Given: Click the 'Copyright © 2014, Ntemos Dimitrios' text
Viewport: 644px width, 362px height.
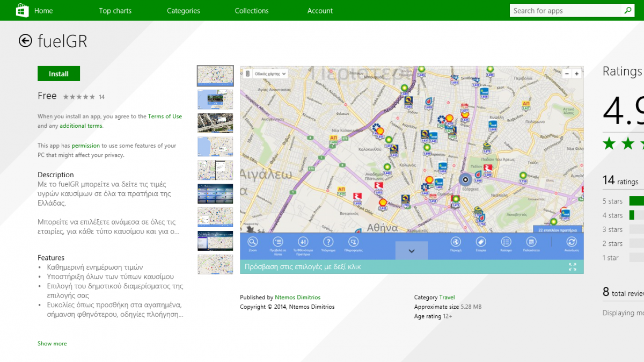Looking at the screenshot, I should [x=287, y=307].
